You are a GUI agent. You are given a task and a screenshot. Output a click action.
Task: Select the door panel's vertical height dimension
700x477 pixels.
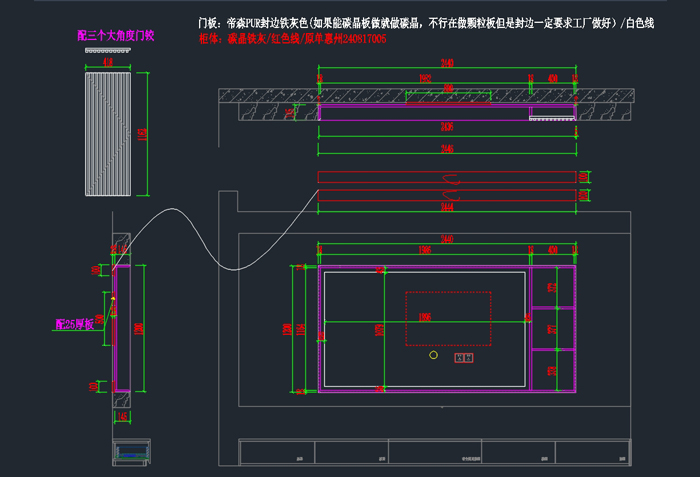[x=143, y=134]
